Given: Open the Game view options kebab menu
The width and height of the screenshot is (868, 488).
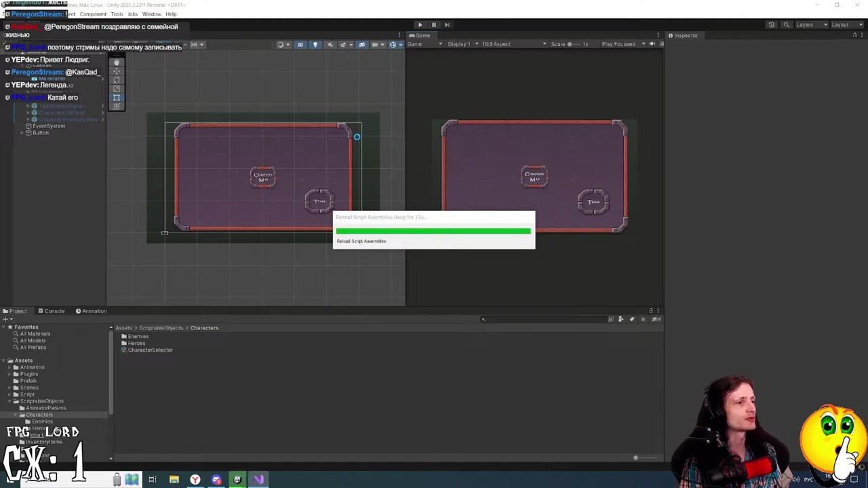Looking at the screenshot, I should click(x=658, y=35).
